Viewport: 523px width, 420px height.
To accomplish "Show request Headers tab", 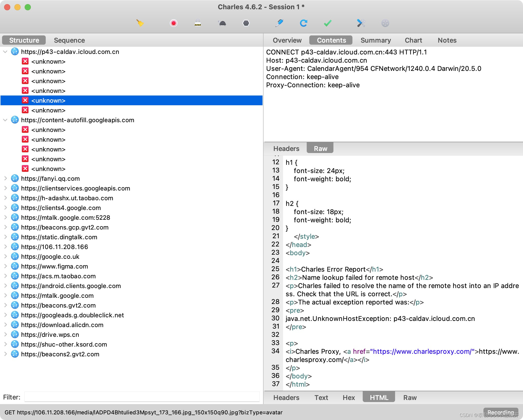I will [286, 149].
